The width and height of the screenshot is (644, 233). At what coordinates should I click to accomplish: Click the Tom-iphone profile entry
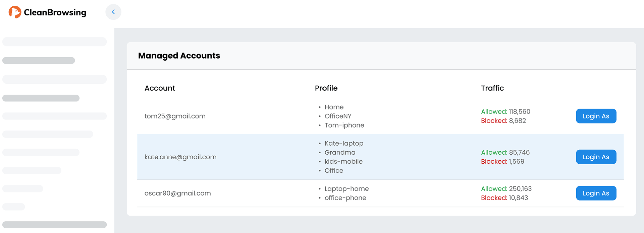coord(344,125)
